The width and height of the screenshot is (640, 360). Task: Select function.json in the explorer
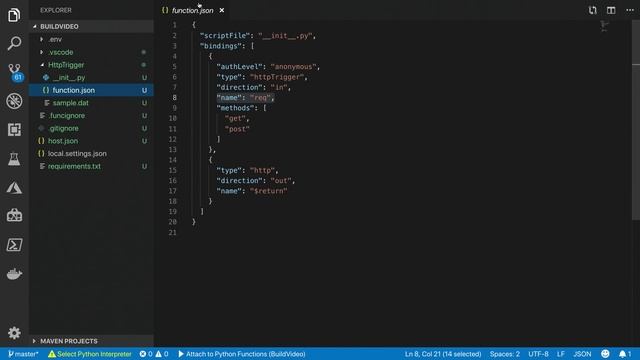coord(91,90)
